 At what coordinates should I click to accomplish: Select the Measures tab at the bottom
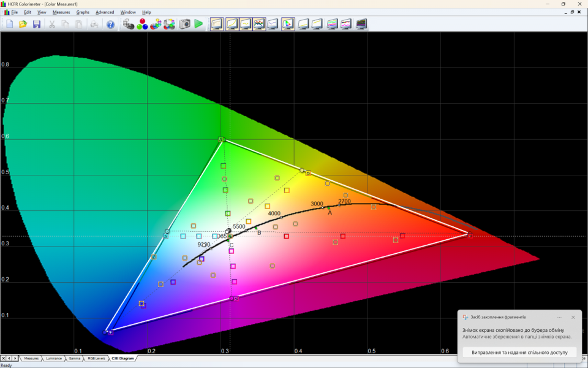click(x=31, y=358)
